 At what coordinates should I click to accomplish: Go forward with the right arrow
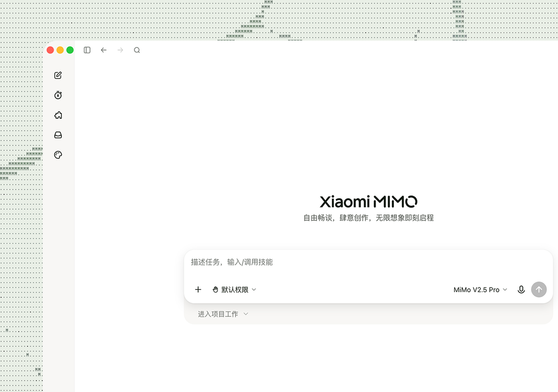pos(120,50)
